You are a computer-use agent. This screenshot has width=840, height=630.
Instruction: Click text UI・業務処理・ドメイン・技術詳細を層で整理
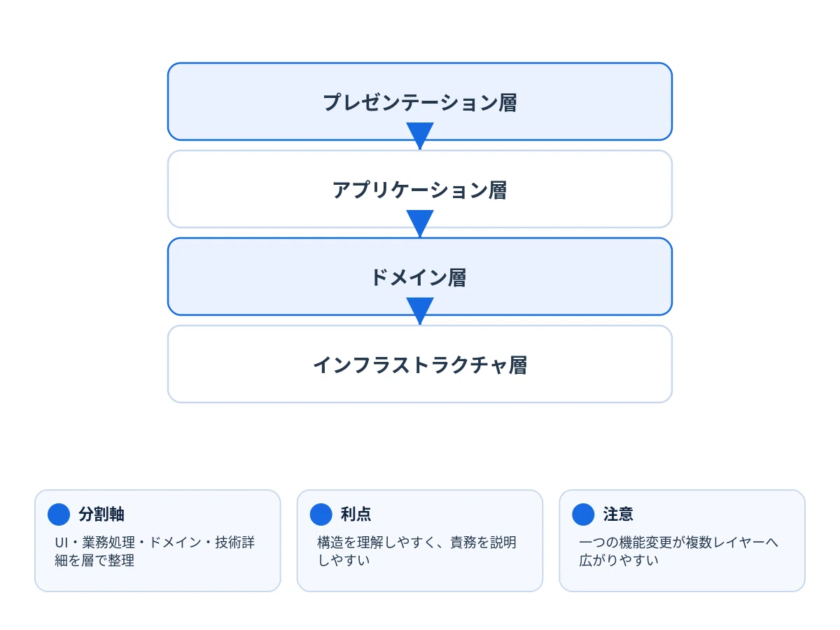[155, 552]
